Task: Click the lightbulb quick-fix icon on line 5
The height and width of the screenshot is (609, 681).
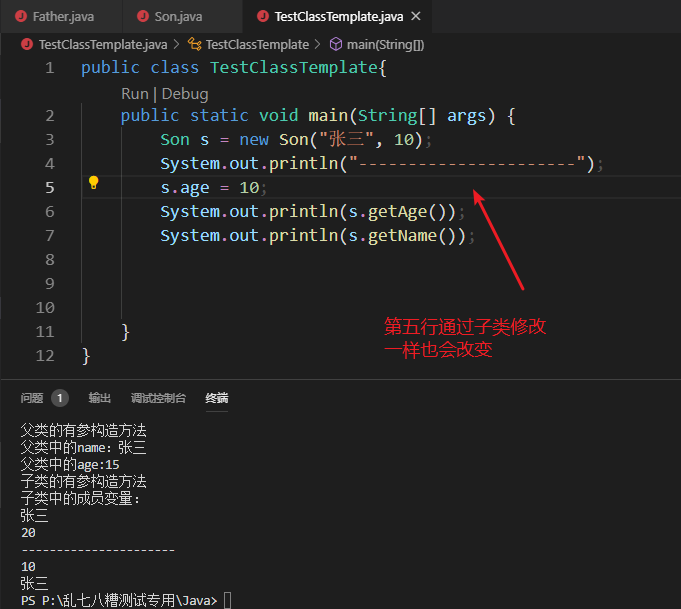Action: tap(94, 183)
